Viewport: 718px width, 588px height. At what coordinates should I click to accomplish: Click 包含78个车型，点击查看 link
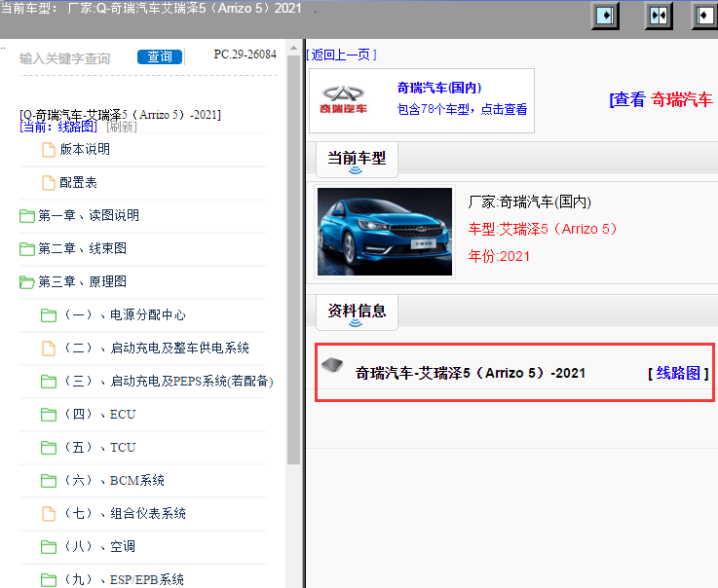coord(462,109)
